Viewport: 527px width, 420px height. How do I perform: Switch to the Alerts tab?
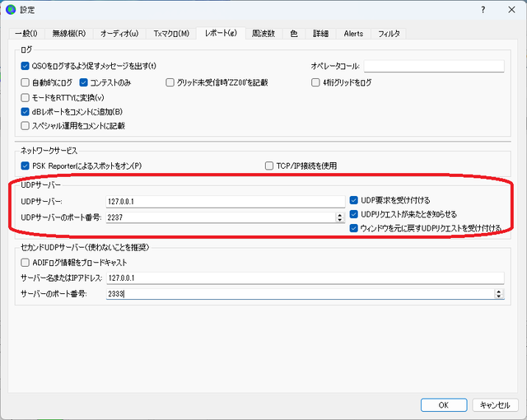point(353,34)
